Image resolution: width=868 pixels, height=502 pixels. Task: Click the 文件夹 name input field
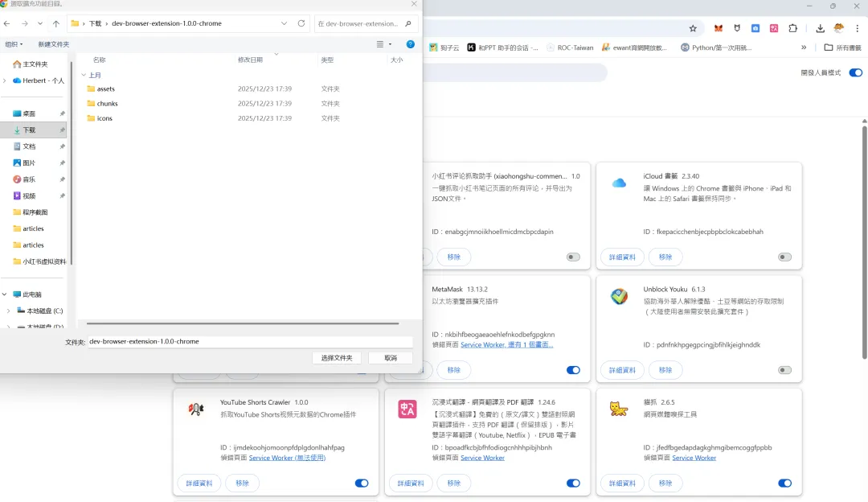[x=250, y=341]
